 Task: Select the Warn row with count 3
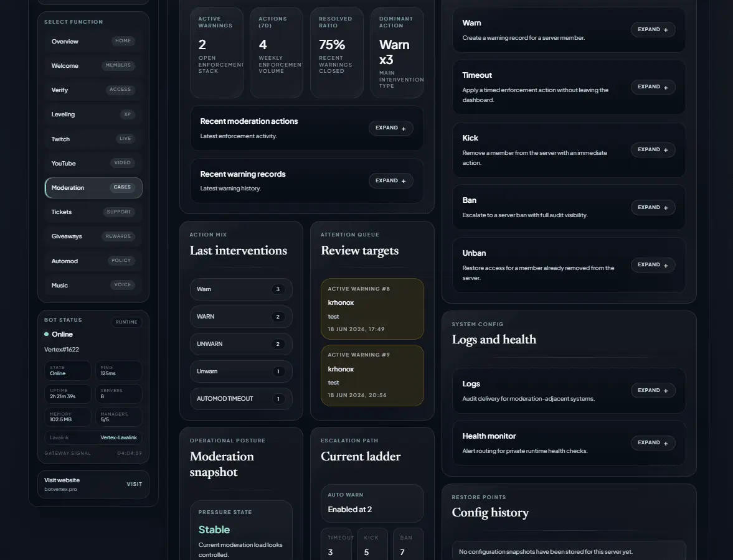pos(241,289)
